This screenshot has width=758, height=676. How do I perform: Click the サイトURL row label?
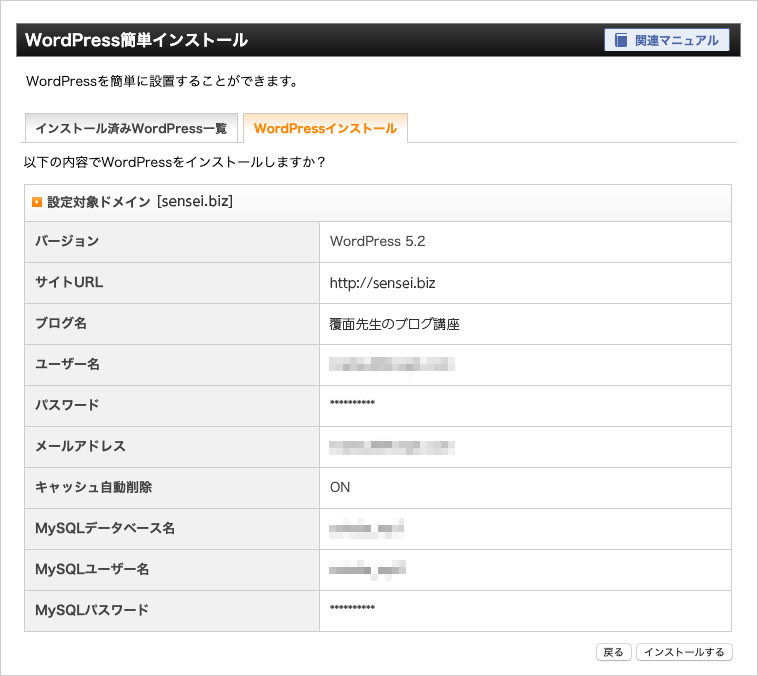coord(69,282)
